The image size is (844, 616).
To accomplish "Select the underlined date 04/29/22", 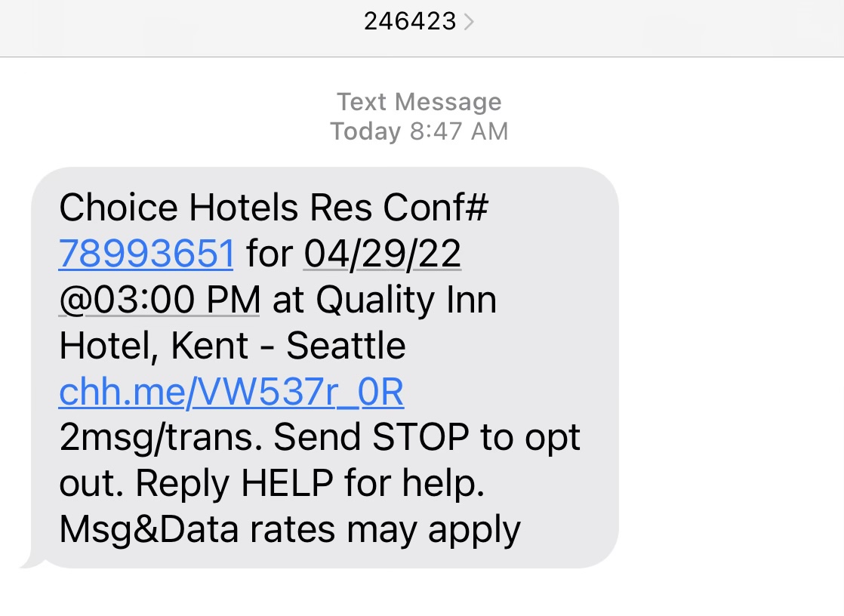I will click(x=381, y=253).
